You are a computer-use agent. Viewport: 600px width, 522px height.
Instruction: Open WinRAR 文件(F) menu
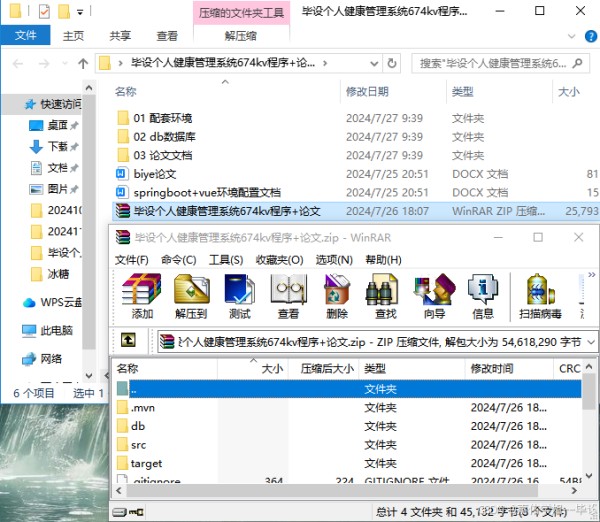[132, 260]
